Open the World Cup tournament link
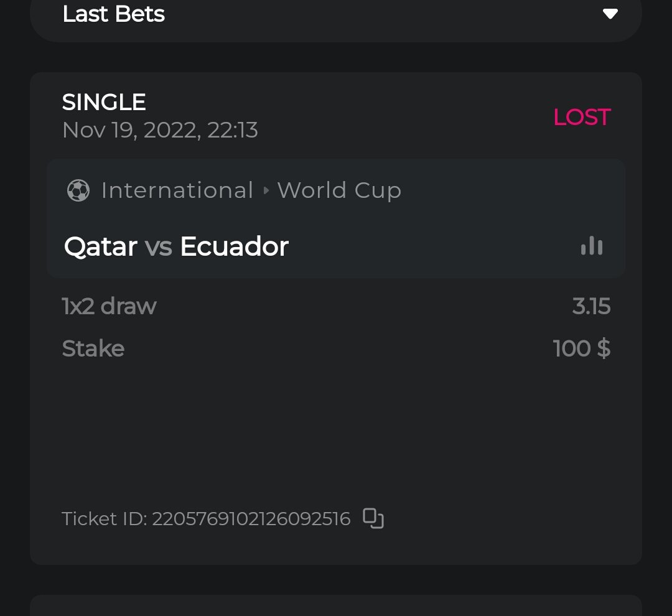 click(x=339, y=190)
